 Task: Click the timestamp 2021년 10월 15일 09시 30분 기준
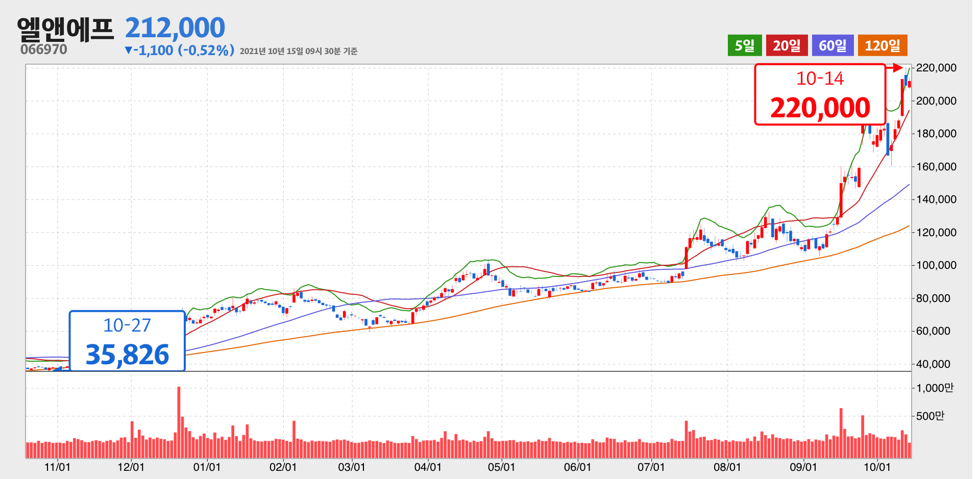tap(299, 51)
